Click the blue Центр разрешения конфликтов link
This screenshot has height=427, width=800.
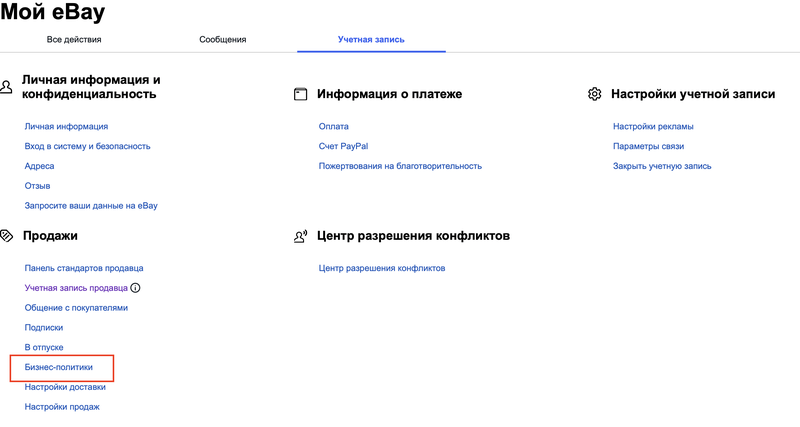click(x=382, y=268)
